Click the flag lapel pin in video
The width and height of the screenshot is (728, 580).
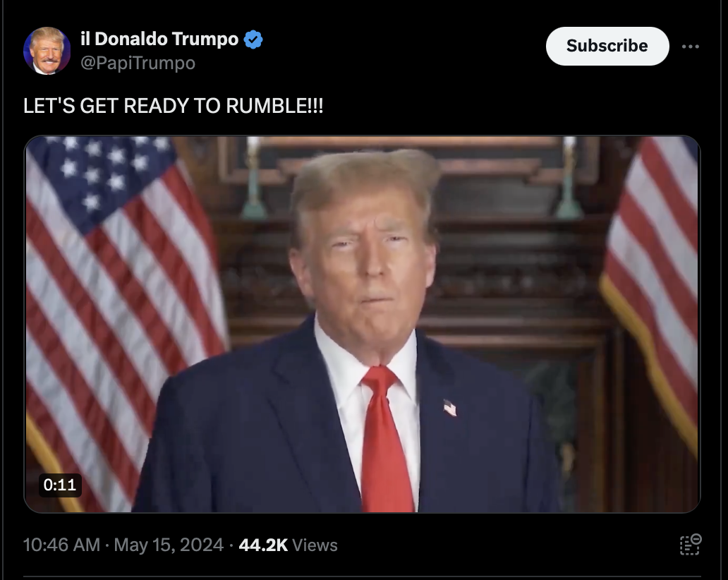coord(450,408)
